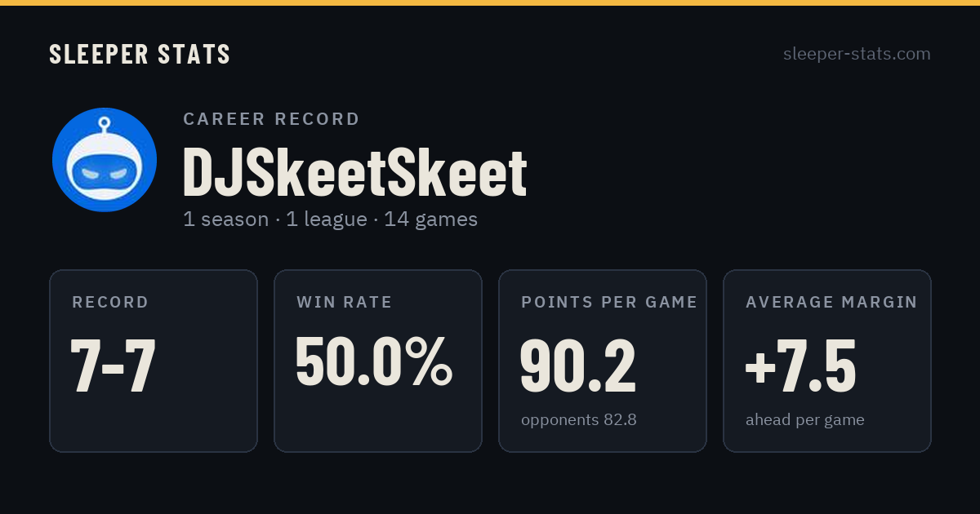The image size is (980, 514).
Task: Click the blue robot avatar icon
Action: pos(105,160)
